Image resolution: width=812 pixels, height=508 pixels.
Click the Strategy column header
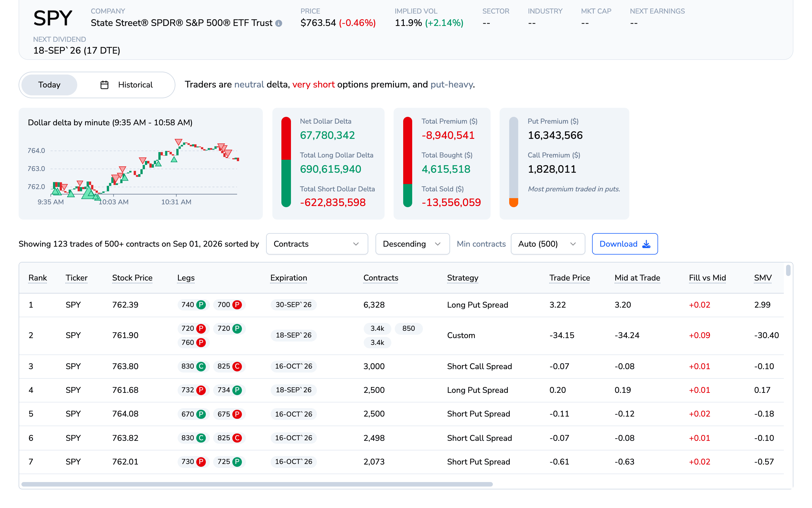[x=463, y=278]
